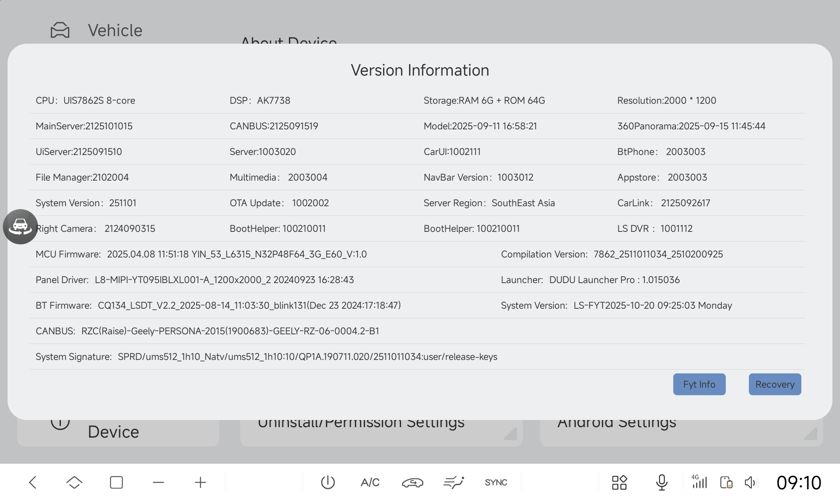Tap floating 360 camera car icon
This screenshot has height=504, width=840.
coord(20,227)
